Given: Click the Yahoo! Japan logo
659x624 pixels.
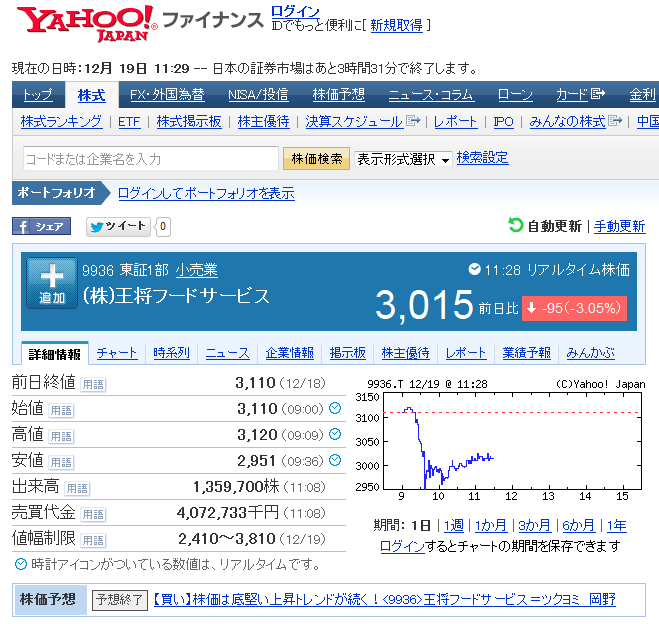Looking at the screenshot, I should pos(87,24).
